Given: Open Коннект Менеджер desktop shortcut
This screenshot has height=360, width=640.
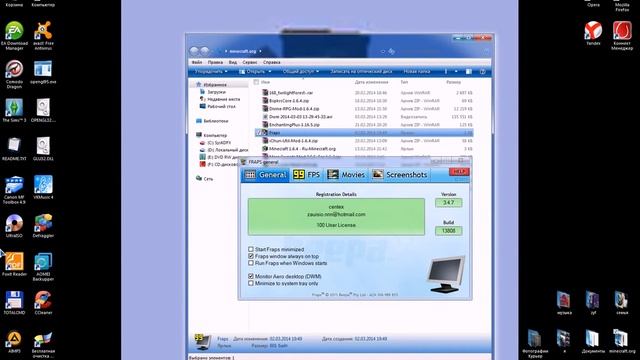Looking at the screenshot, I should [622, 36].
